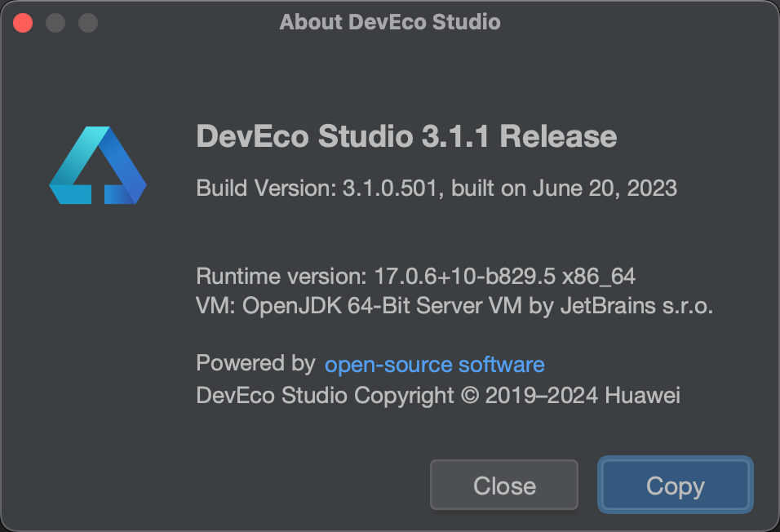Viewport: 780px width, 532px height.
Task: Copy the version information
Action: [x=675, y=485]
